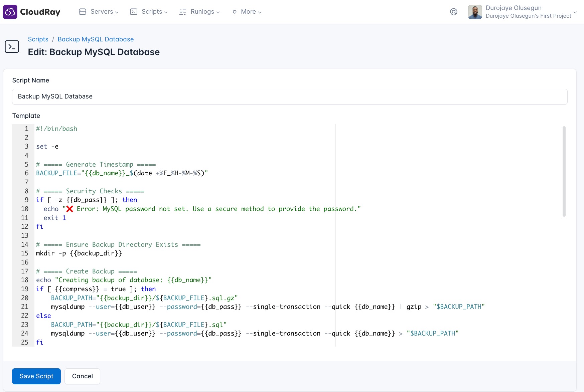The height and width of the screenshot is (392, 584).
Task: Click the Script Name input field
Action: [290, 96]
